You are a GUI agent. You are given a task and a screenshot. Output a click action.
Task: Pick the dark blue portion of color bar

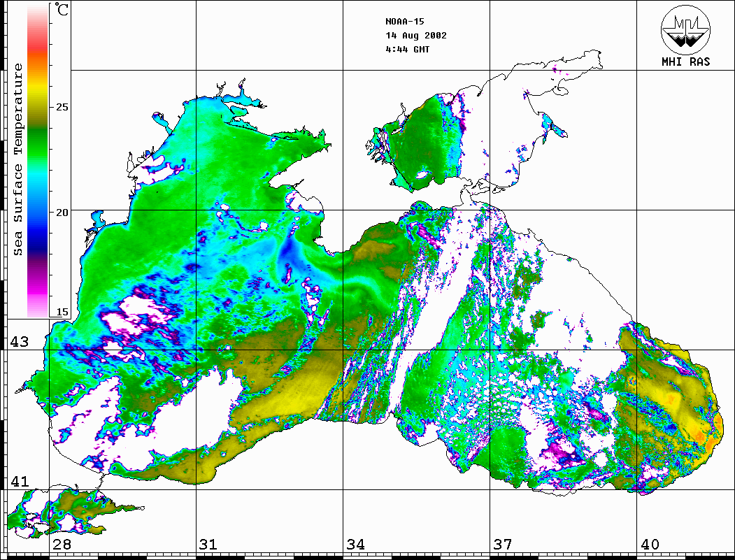tap(38, 241)
